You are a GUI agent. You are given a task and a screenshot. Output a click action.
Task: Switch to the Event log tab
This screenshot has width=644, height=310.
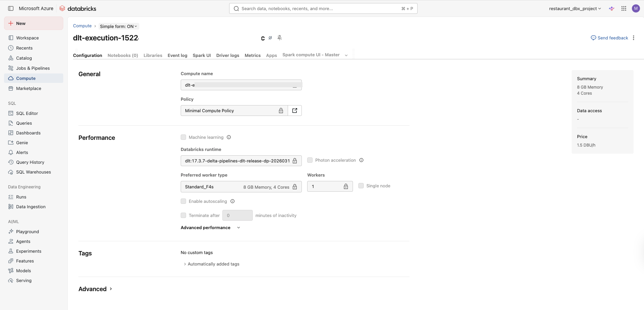pos(177,55)
